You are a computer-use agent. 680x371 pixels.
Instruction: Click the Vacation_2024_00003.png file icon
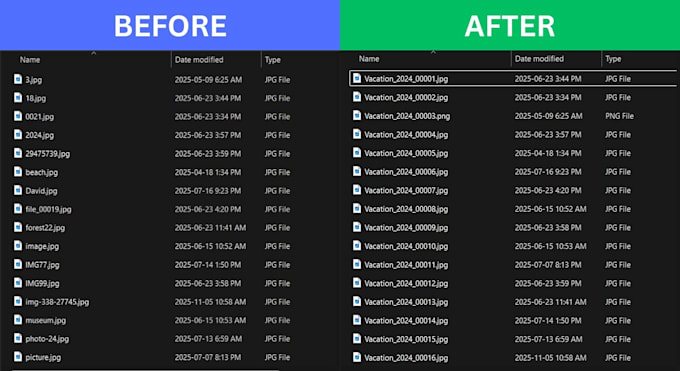(357, 116)
